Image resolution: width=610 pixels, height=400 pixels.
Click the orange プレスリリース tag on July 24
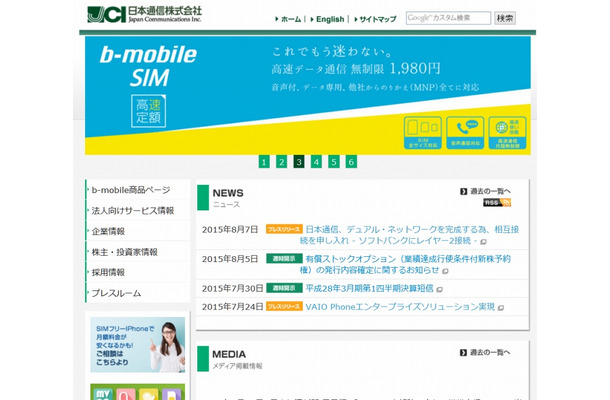(284, 306)
